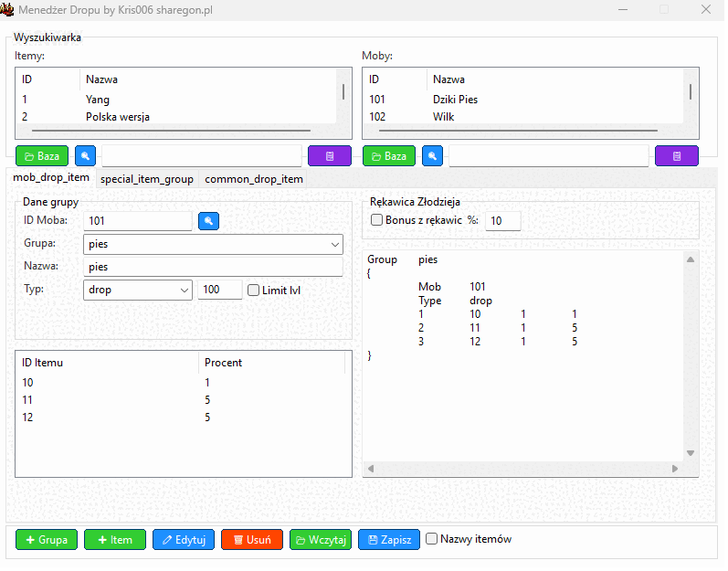Click the Nazwa text field
This screenshot has height=571, width=728.
point(212,267)
